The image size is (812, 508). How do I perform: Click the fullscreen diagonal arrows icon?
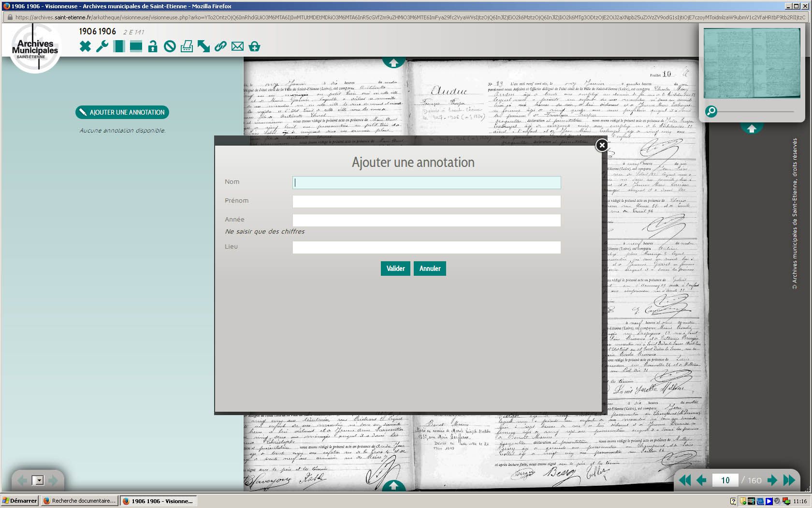point(203,46)
